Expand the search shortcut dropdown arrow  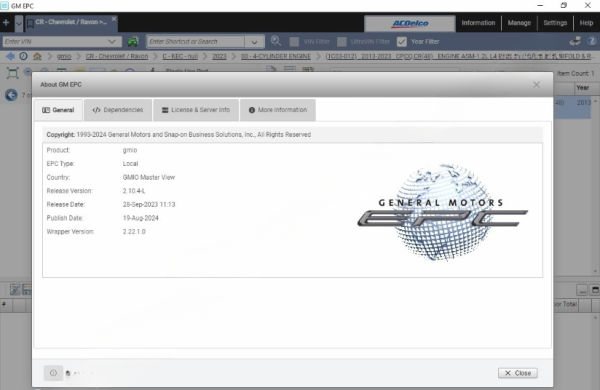(x=254, y=42)
